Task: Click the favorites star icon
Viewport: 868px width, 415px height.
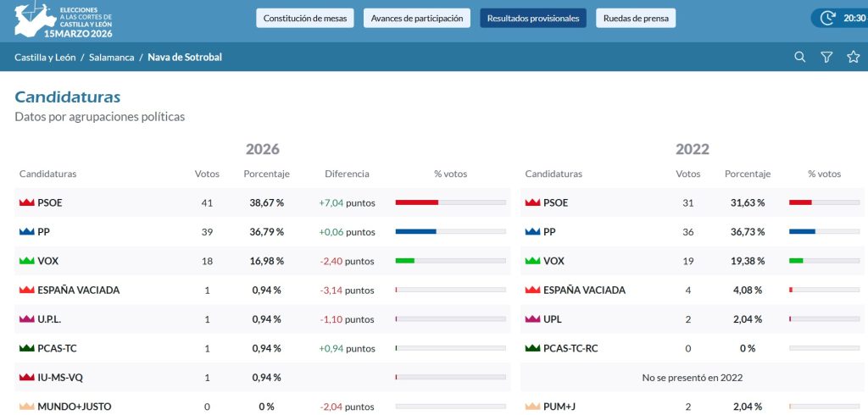Action: pos(854,57)
